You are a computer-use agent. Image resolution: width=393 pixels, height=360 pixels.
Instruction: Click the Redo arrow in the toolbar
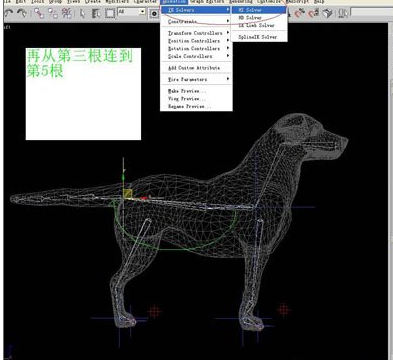(x=22, y=13)
